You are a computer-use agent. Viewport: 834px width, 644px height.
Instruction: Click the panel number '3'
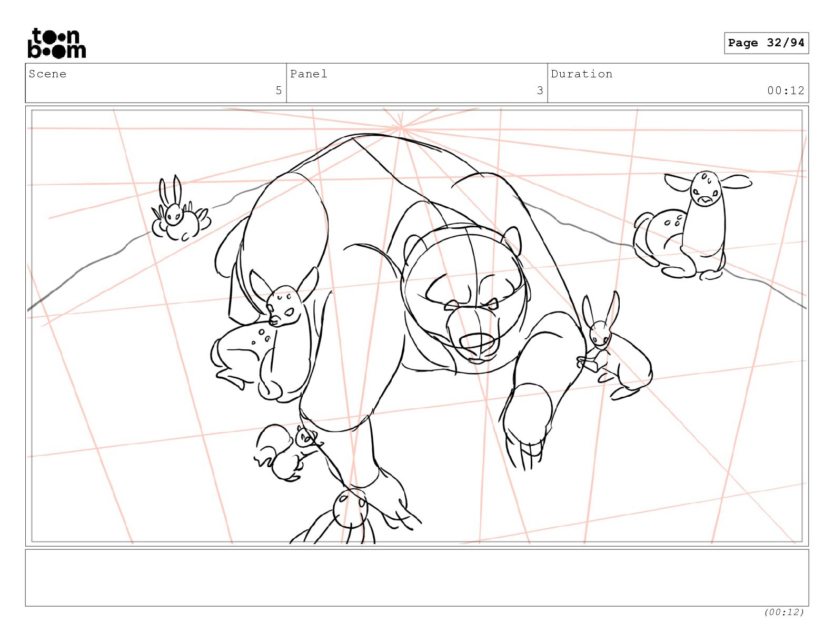(x=540, y=90)
